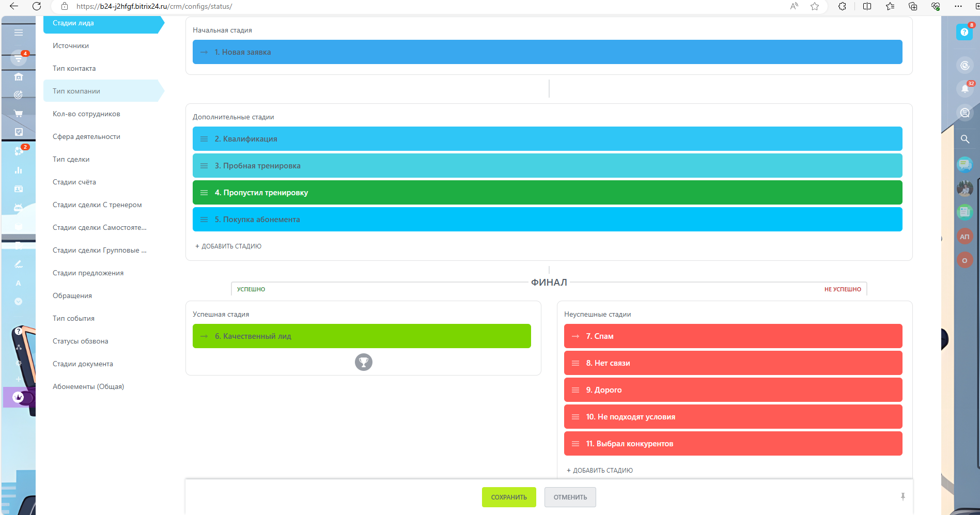Open the browser split screen icon
Viewport: 980px width, 515px height.
[867, 6]
